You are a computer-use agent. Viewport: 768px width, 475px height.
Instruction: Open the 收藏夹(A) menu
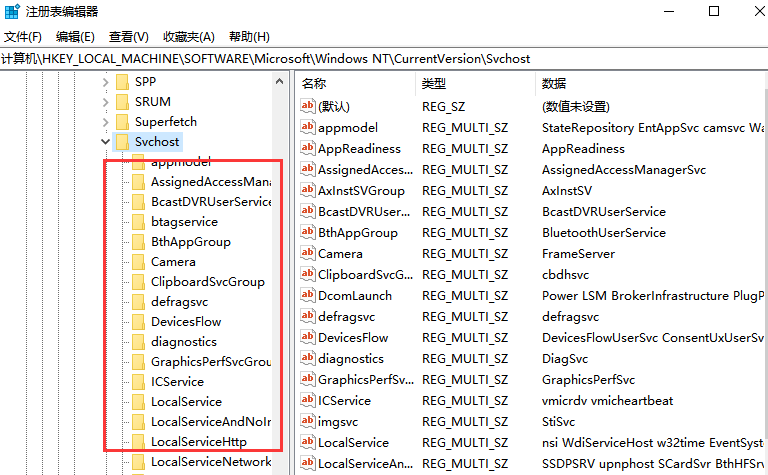click(189, 37)
